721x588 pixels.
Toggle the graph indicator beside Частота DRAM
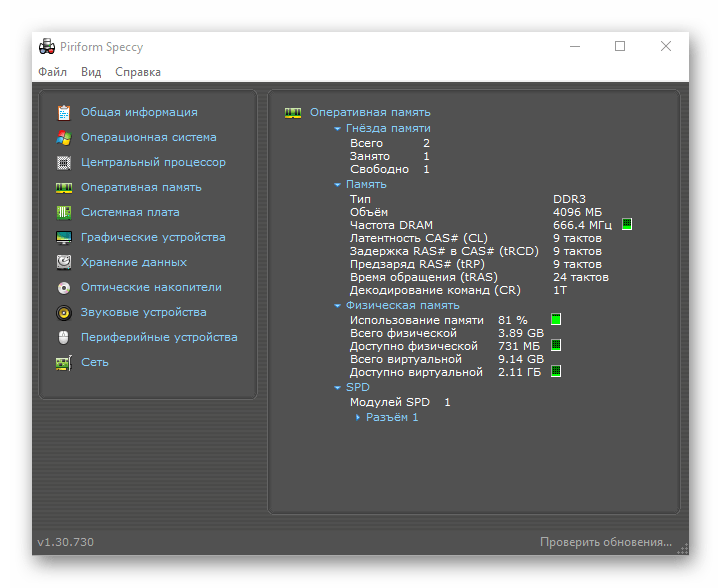click(627, 224)
